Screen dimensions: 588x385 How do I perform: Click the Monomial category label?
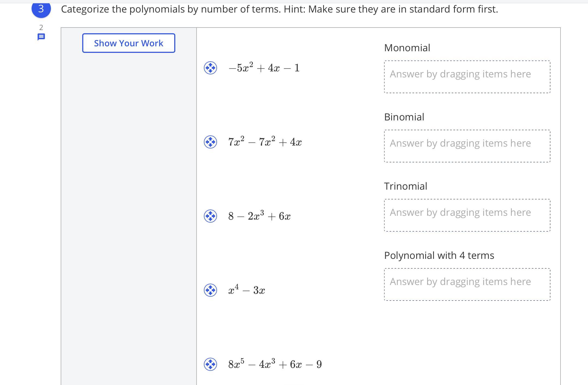[407, 48]
